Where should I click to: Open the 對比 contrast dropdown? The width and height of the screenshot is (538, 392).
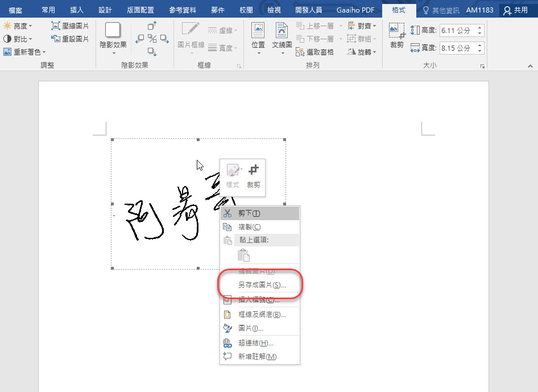[x=18, y=39]
